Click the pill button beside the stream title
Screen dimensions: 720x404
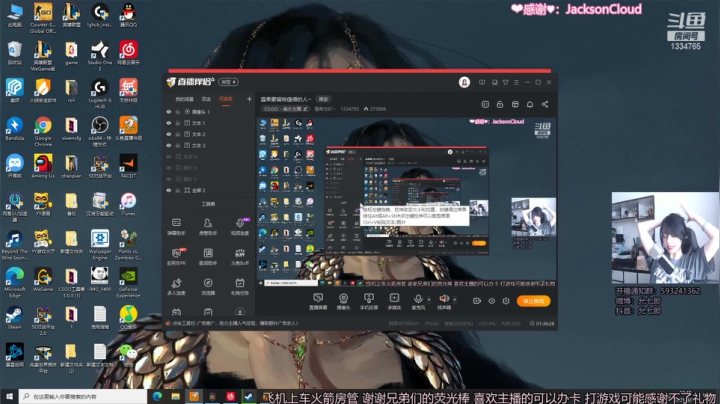pyautogui.click(x=324, y=99)
